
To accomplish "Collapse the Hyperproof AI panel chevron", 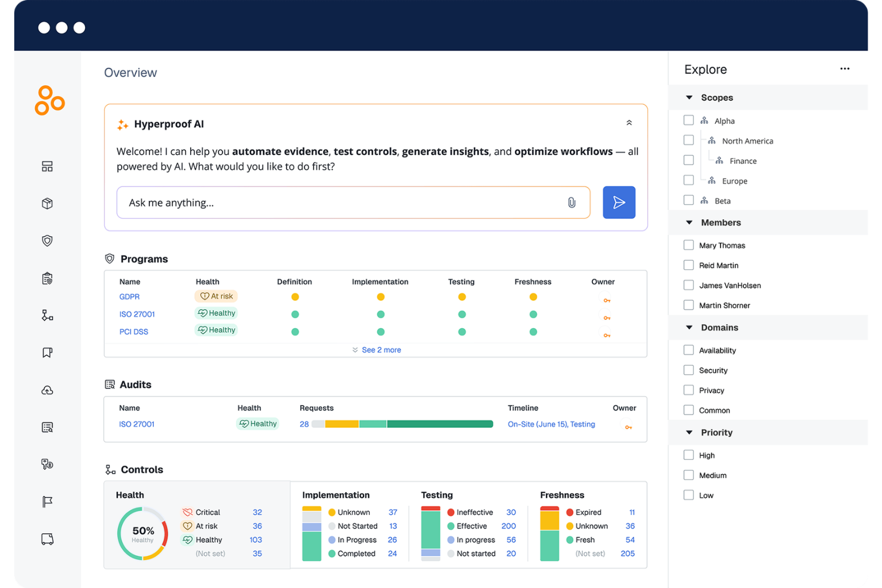I will tap(629, 123).
